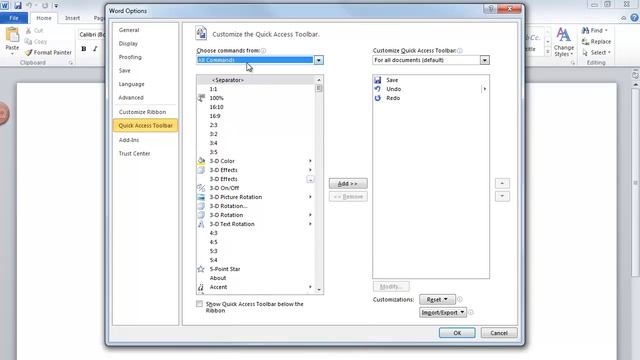The width and height of the screenshot is (640, 360).
Task: Select Redo in the toolbar list
Action: click(431, 98)
